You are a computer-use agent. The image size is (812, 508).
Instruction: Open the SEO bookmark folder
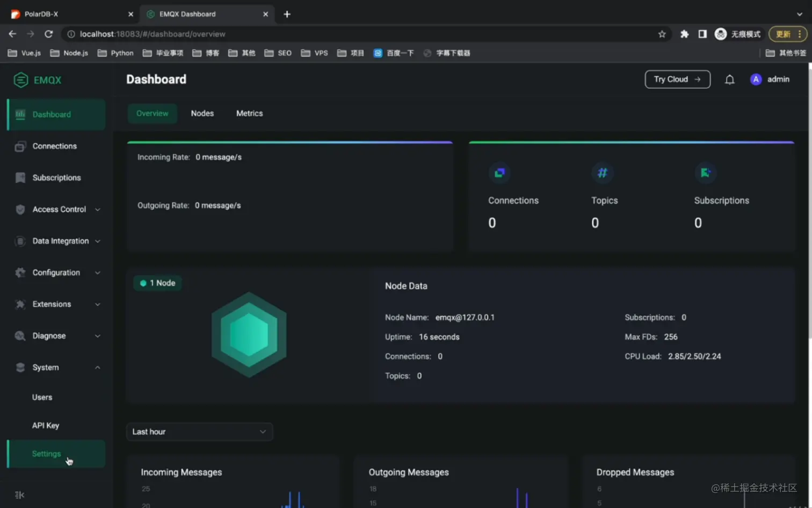point(278,53)
